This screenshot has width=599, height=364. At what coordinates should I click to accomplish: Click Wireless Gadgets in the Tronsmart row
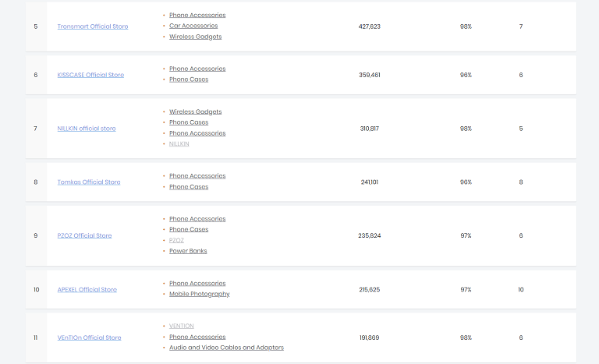pyautogui.click(x=195, y=37)
